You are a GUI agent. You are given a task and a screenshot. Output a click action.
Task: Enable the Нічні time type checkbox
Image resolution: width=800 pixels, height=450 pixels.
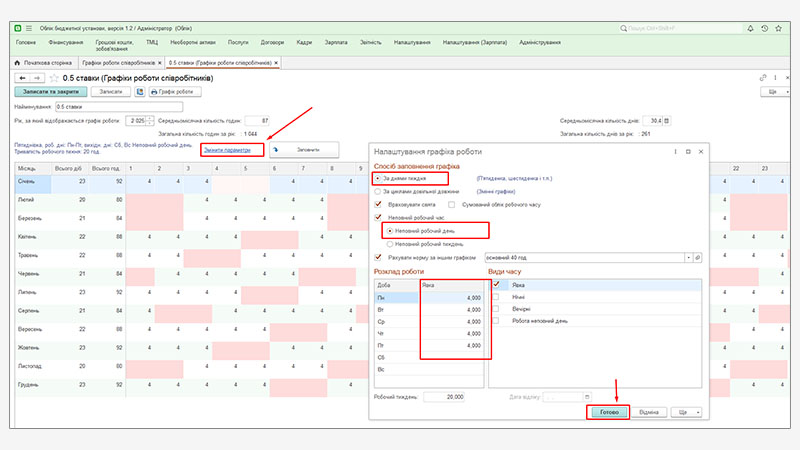(x=496, y=296)
